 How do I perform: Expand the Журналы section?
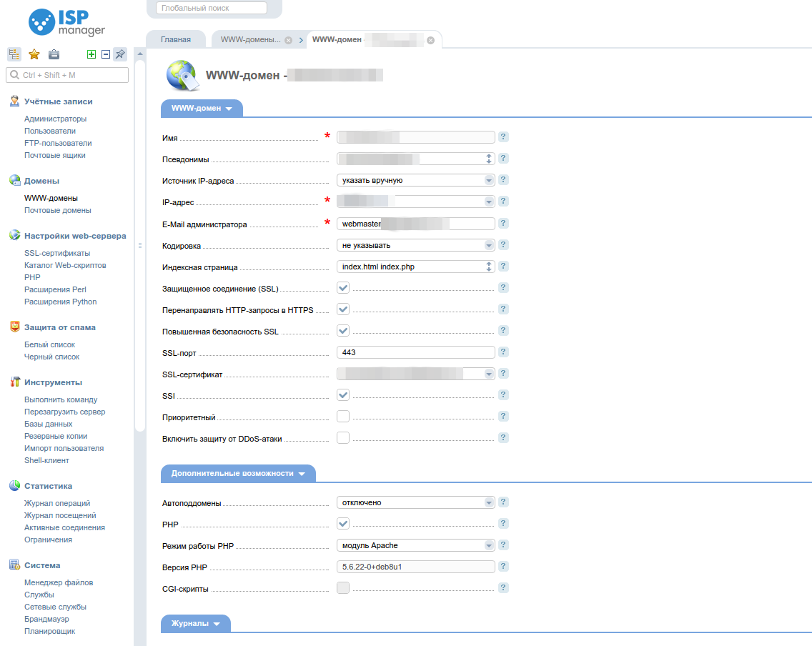[196, 623]
